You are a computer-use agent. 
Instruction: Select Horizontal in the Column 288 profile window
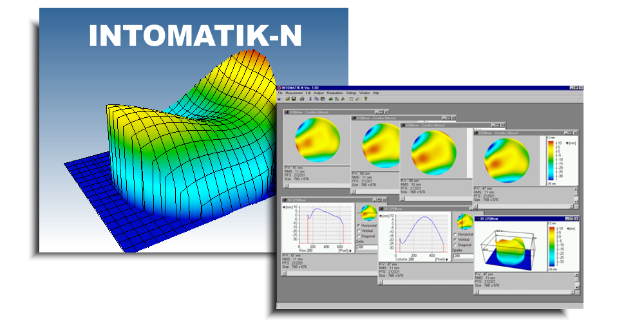click(x=463, y=234)
